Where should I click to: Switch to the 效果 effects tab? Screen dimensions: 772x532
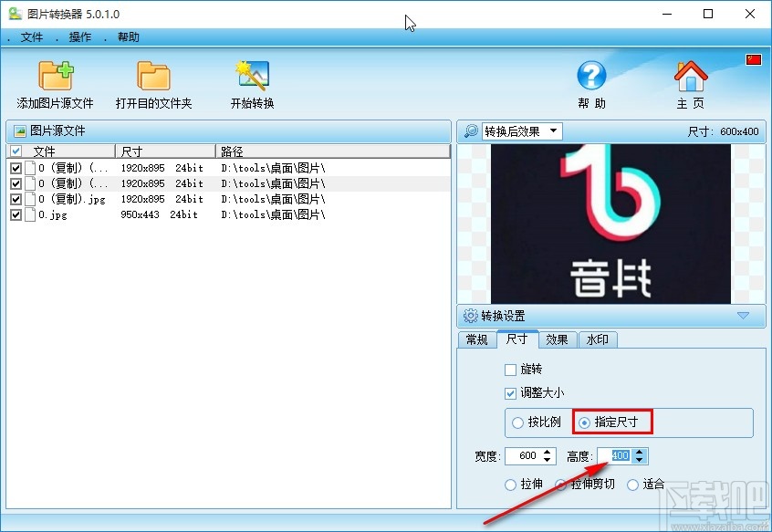558,339
